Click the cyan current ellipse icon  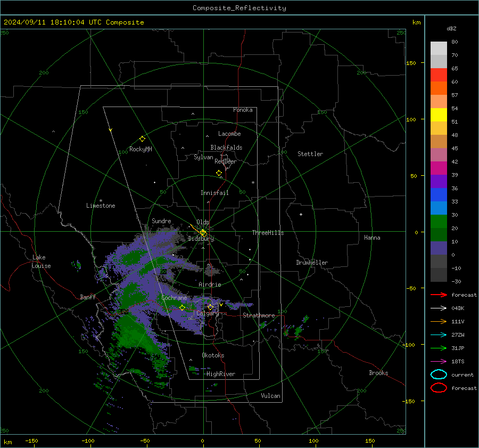click(439, 374)
